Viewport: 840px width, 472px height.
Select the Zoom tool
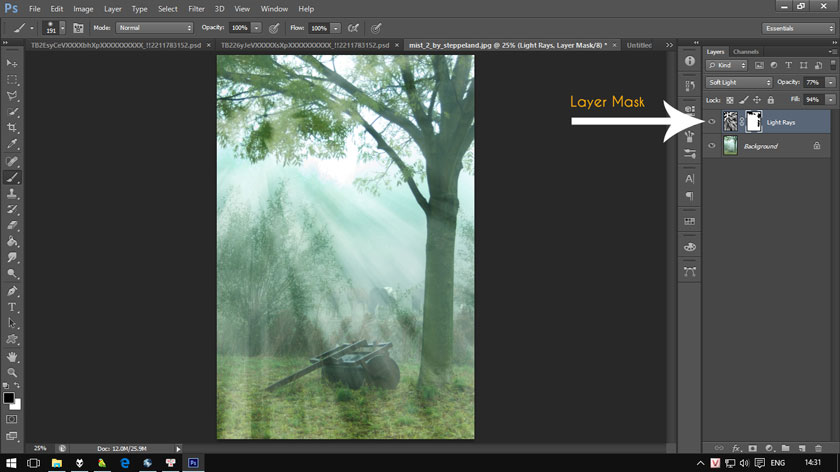tap(12, 372)
